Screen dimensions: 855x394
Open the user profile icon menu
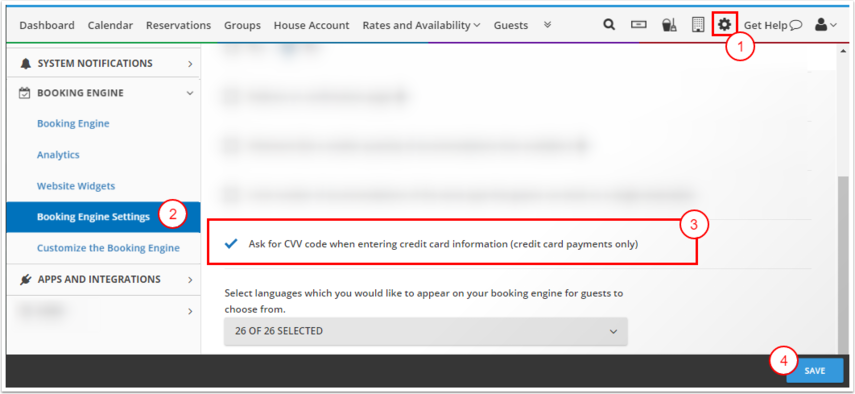pos(826,25)
